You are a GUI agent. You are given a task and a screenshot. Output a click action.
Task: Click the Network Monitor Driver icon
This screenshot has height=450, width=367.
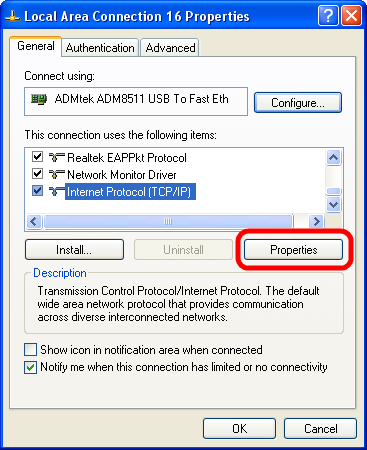[x=57, y=174]
